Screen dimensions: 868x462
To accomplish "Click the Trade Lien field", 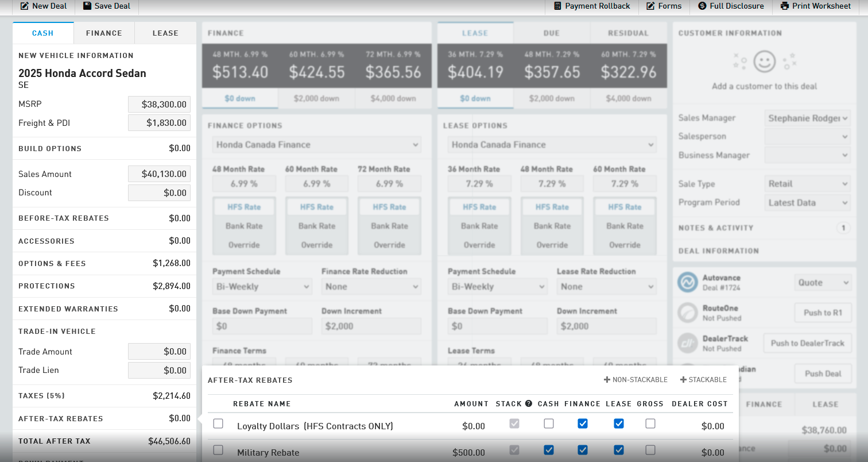I will pyautogui.click(x=159, y=370).
